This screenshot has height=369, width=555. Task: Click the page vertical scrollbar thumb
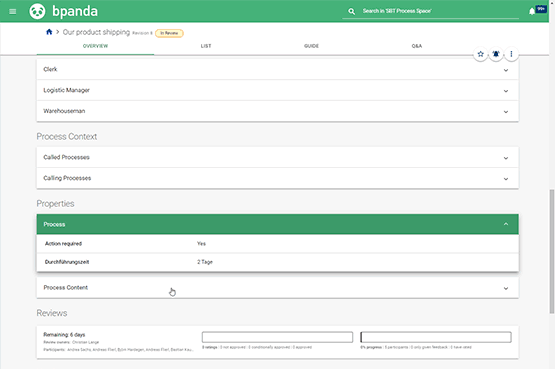551,251
